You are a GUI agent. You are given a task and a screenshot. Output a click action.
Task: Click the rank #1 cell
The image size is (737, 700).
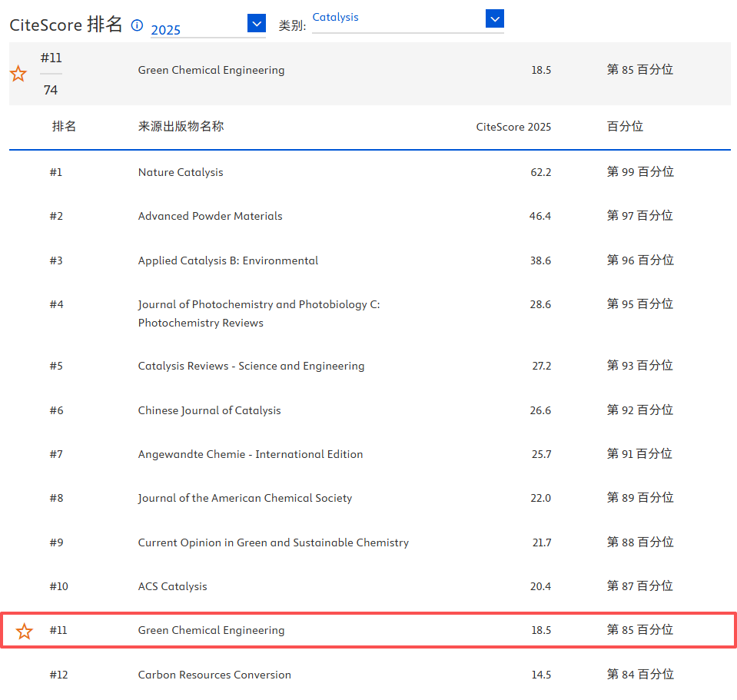[56, 172]
